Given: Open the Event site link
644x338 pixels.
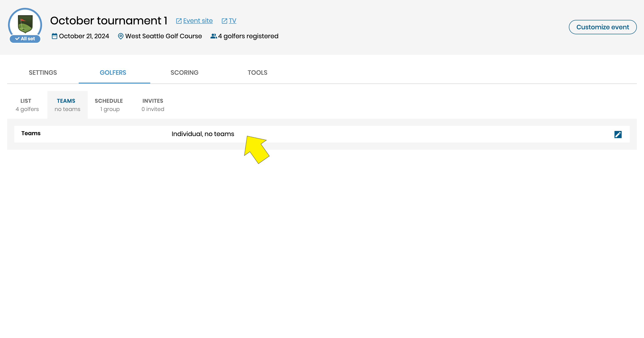Looking at the screenshot, I should click(x=198, y=21).
